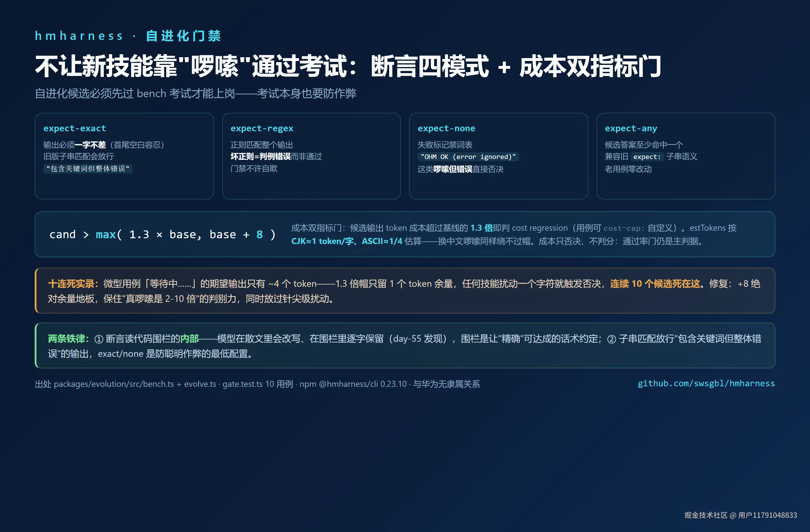The height and width of the screenshot is (532, 810).
Task: Select the expect-none card heading
Action: point(446,128)
